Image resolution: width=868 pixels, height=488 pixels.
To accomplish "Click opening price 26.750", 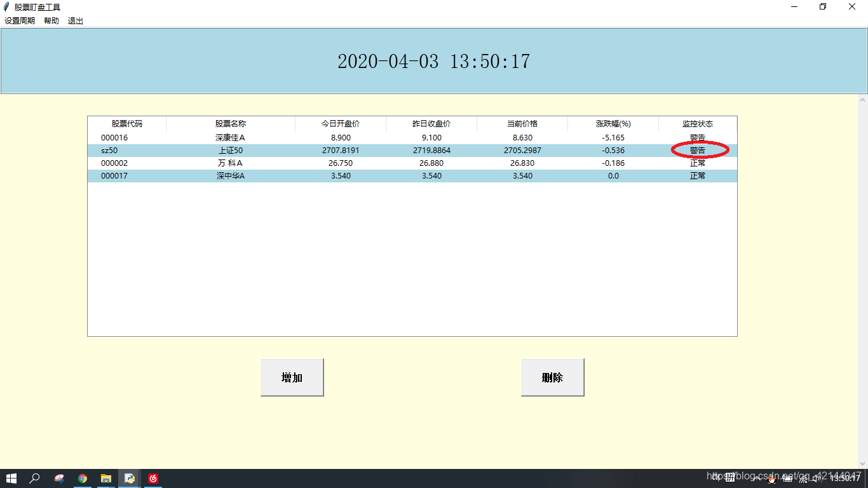I will [341, 163].
